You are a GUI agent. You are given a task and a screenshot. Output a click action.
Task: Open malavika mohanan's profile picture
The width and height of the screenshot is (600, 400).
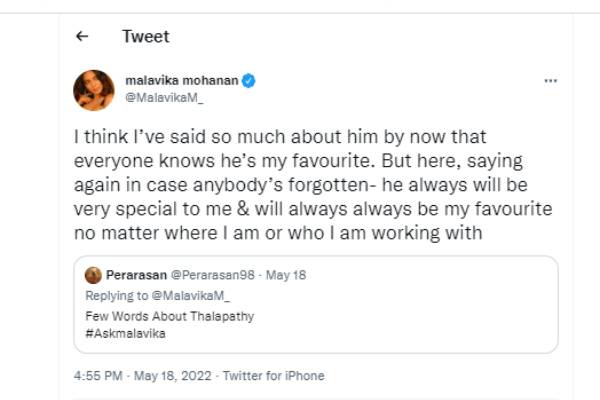point(92,90)
